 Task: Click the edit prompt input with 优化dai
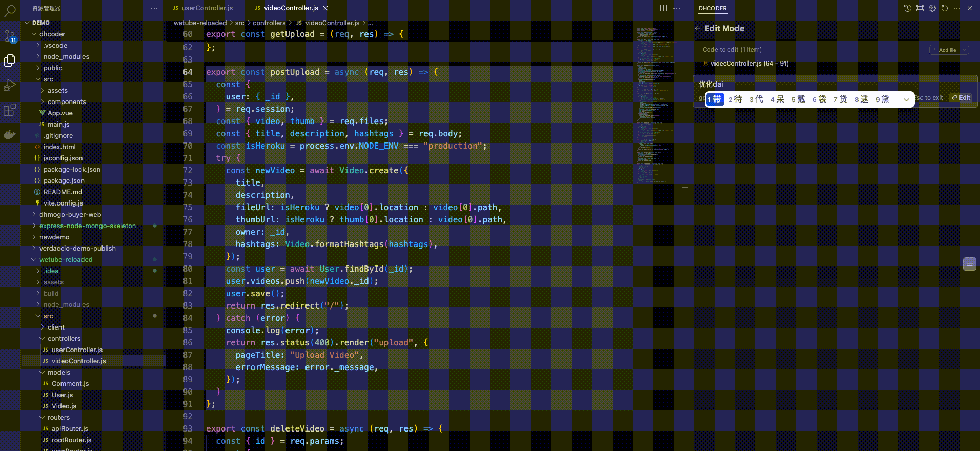[x=835, y=84]
